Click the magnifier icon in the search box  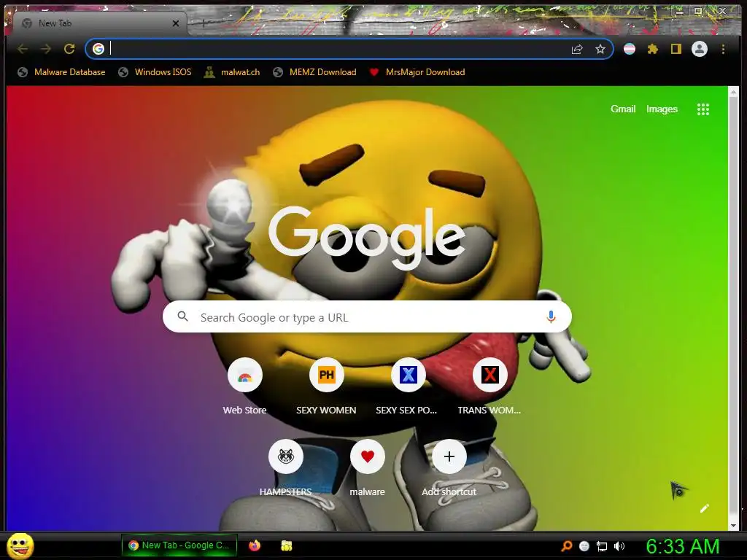coord(182,316)
